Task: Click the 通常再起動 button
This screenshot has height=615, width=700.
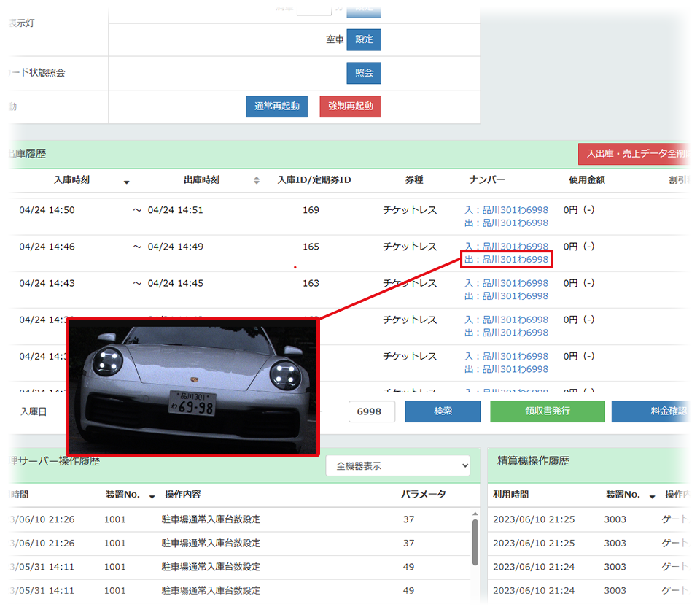Action: (277, 107)
